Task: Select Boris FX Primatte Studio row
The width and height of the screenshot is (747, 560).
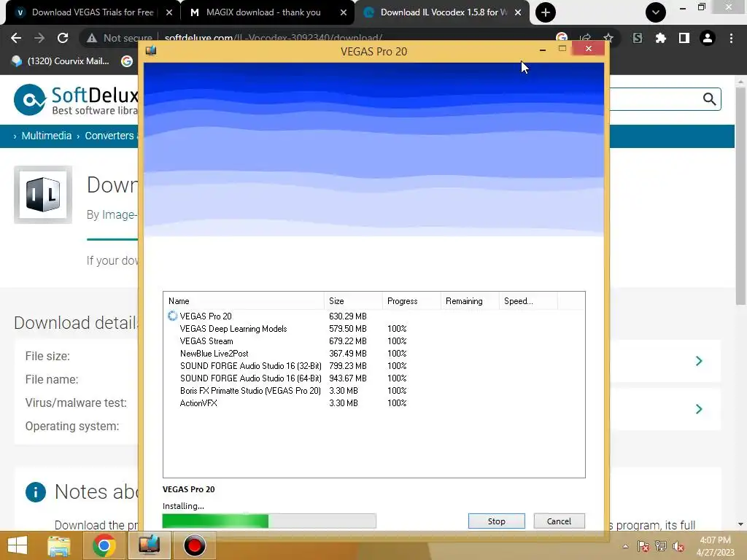Action: [374, 391]
